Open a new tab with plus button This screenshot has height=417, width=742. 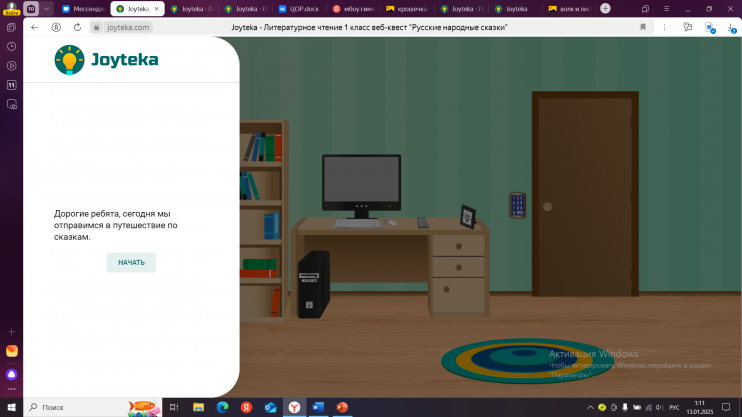click(605, 8)
